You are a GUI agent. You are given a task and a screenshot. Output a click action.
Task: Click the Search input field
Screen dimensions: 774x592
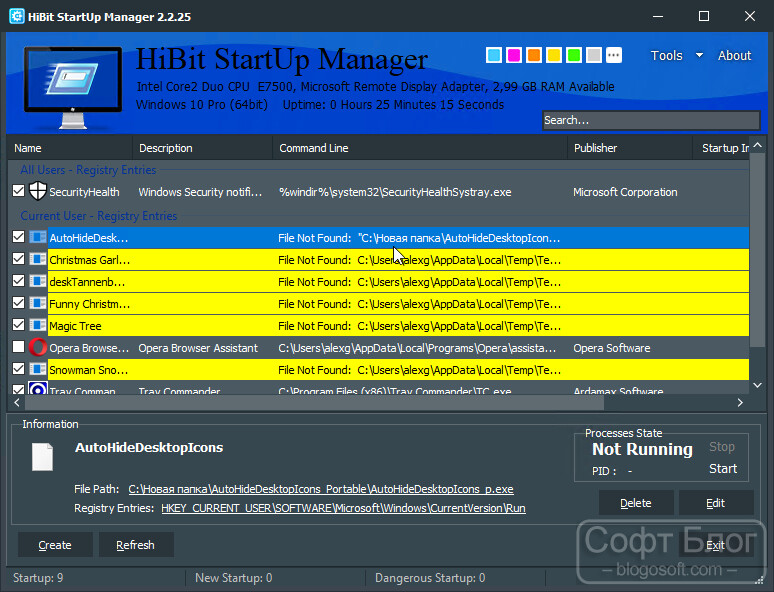click(x=651, y=120)
